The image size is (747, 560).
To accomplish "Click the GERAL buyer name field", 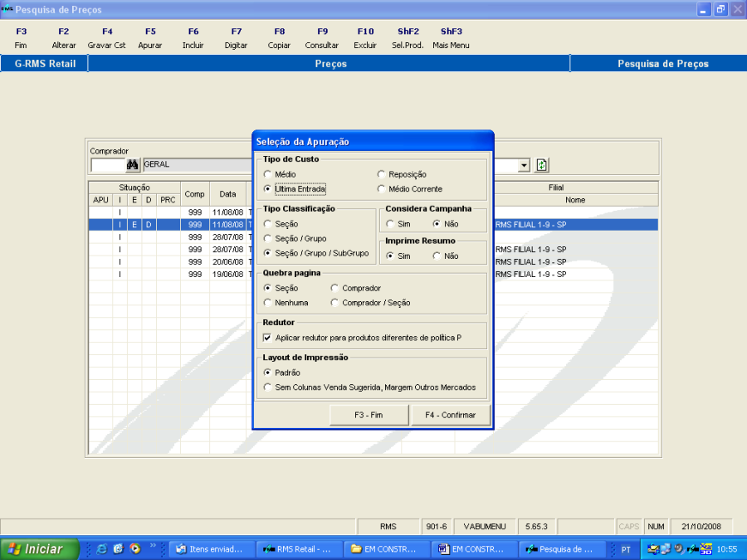I will click(198, 164).
